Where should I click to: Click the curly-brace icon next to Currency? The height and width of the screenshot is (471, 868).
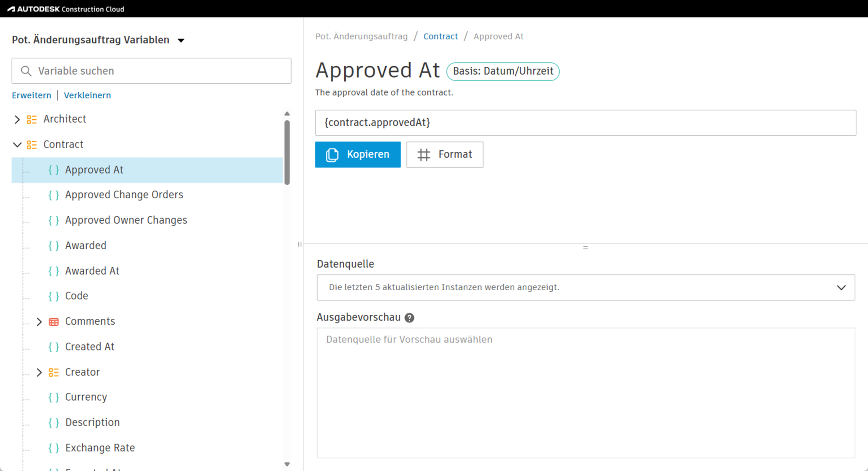(x=54, y=397)
